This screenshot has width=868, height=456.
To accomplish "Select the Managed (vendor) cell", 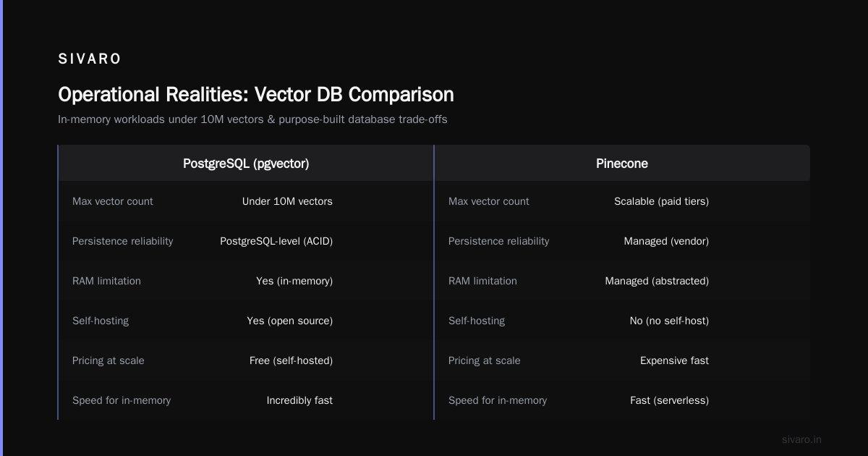I will (x=666, y=241).
